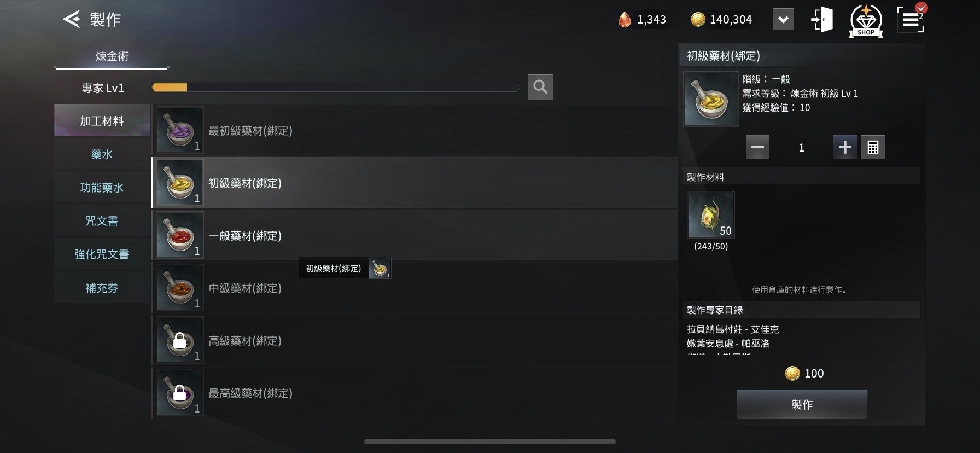Choose the locked 高級藥材(綁定) recipe
This screenshot has width=980, height=453.
tap(415, 340)
